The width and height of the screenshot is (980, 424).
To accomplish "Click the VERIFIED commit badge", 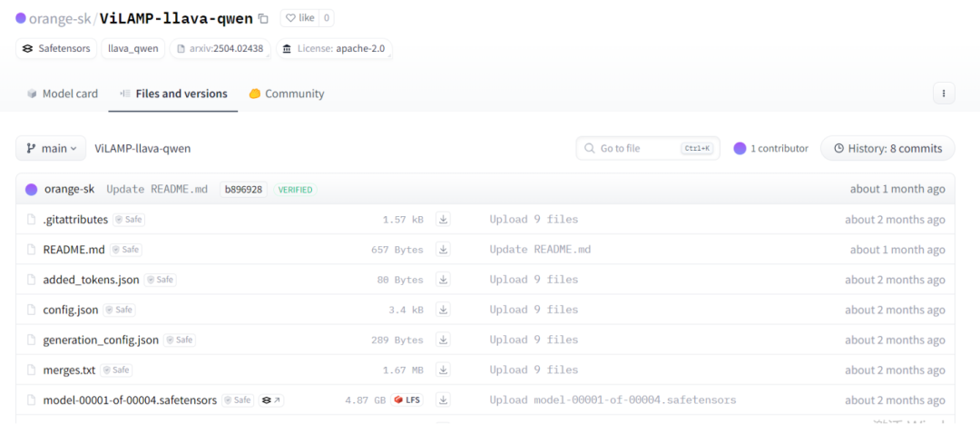I will click(x=295, y=190).
